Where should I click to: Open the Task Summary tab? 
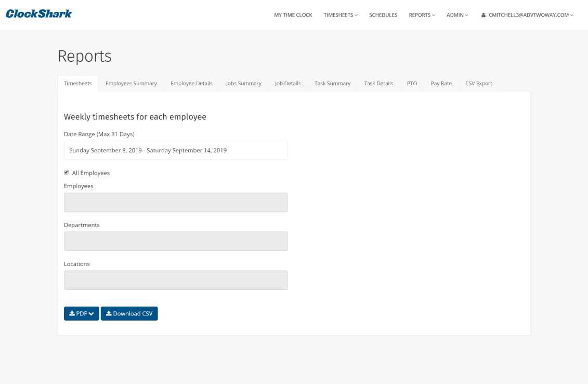coord(332,83)
